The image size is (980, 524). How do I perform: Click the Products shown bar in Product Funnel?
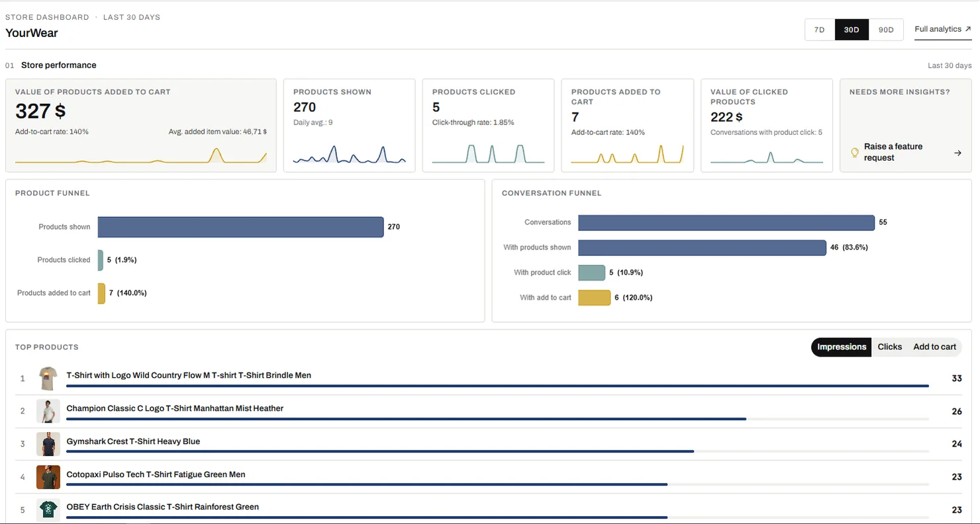pos(240,227)
